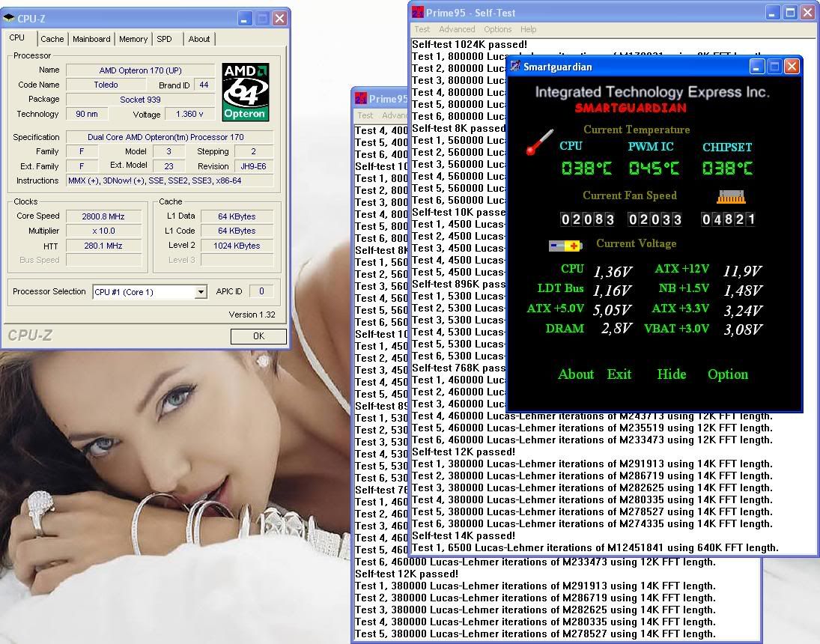Click the ATX +3.3V reading "3,24V"
The image size is (820, 644).
point(743,311)
